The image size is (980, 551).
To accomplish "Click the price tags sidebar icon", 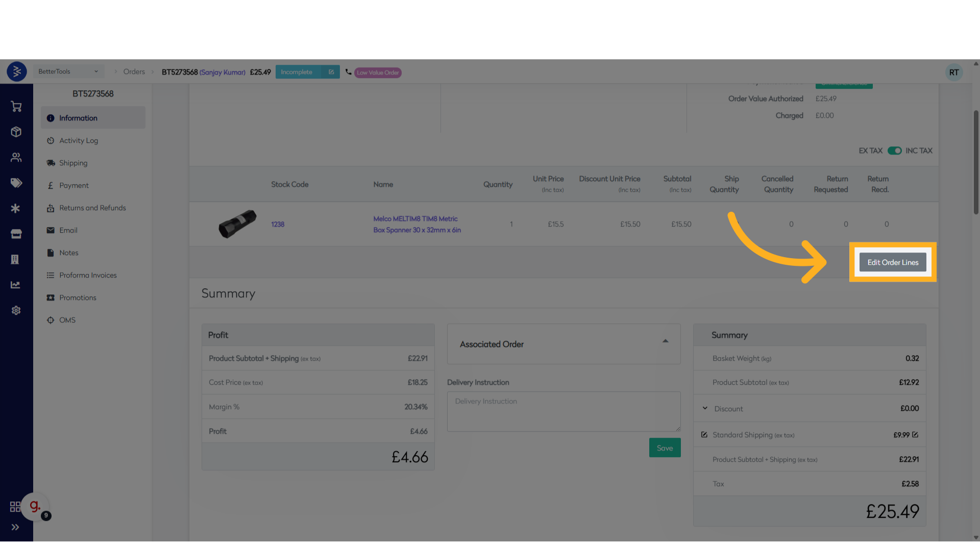I will (16, 183).
